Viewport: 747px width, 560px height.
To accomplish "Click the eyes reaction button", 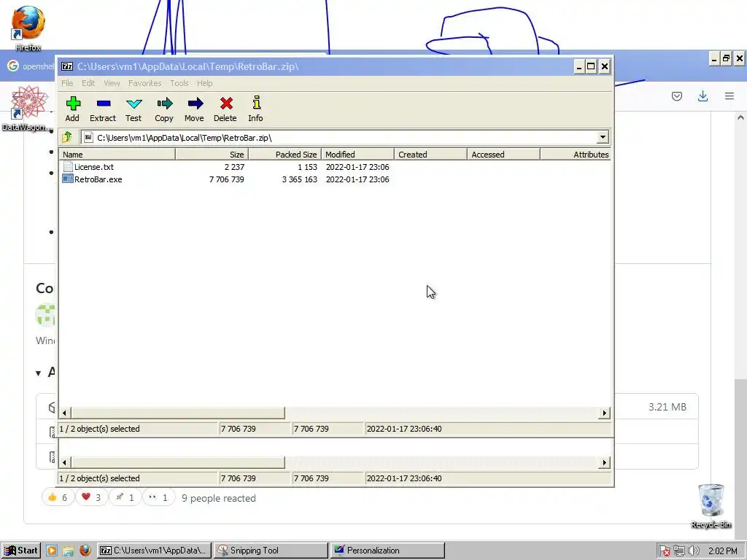I will 158,497.
